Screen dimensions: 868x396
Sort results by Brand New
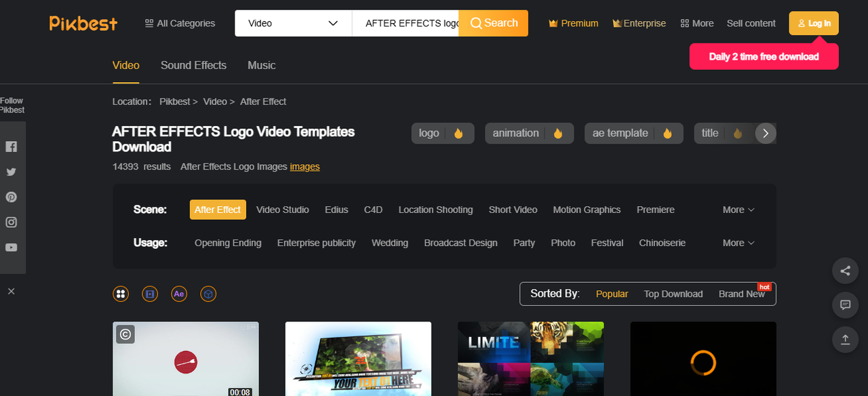[x=742, y=294]
